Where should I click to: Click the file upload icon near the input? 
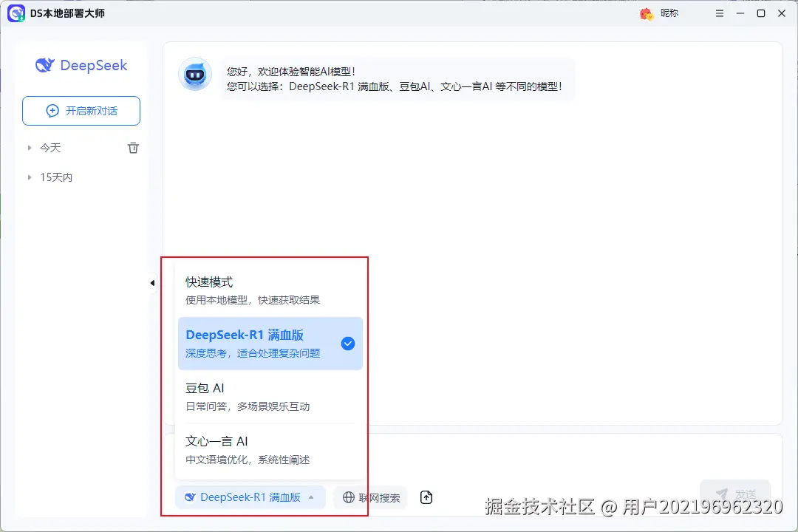tap(426, 497)
